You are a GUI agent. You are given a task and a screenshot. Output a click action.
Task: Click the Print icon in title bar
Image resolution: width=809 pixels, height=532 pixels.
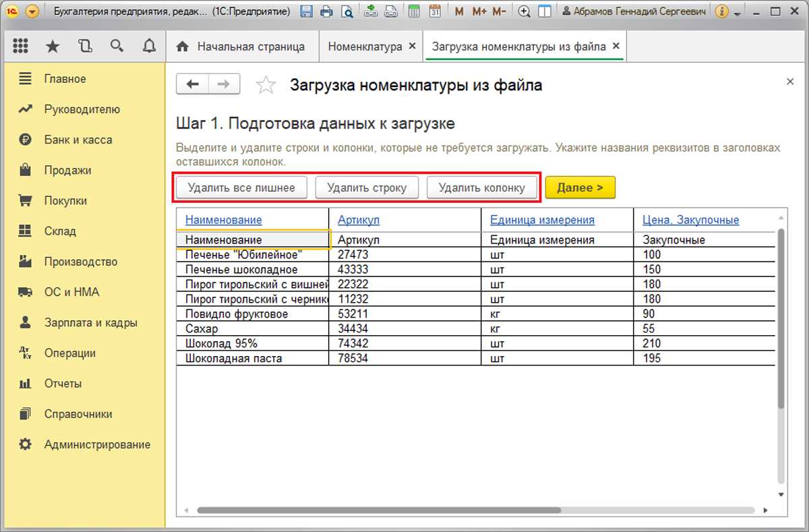click(326, 11)
